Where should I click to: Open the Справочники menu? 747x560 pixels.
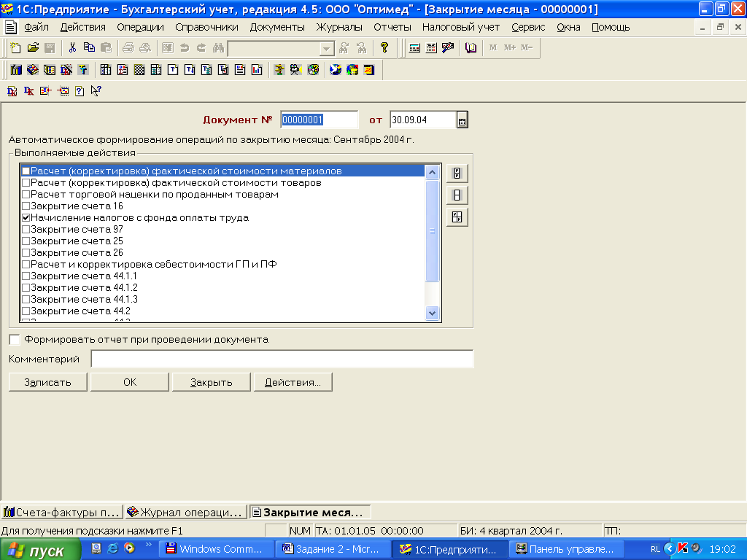click(206, 27)
